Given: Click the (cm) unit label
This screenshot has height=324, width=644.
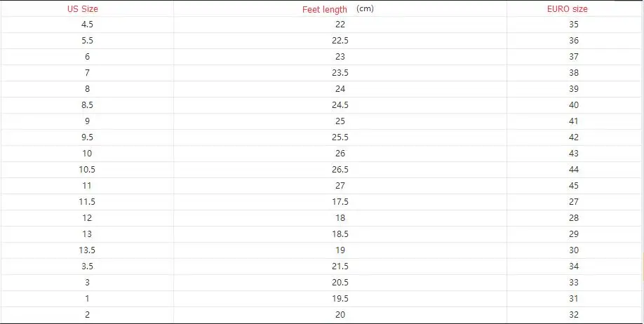Looking at the screenshot, I should tap(365, 8).
